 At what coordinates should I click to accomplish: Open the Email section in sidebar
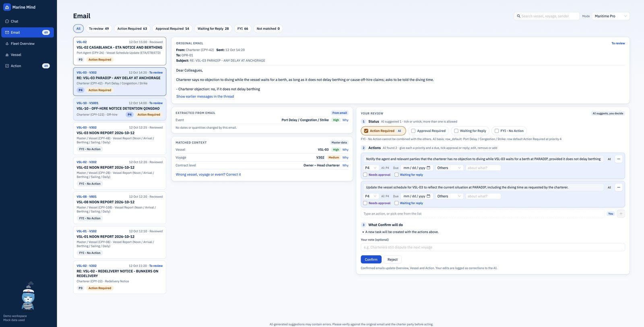28,33
